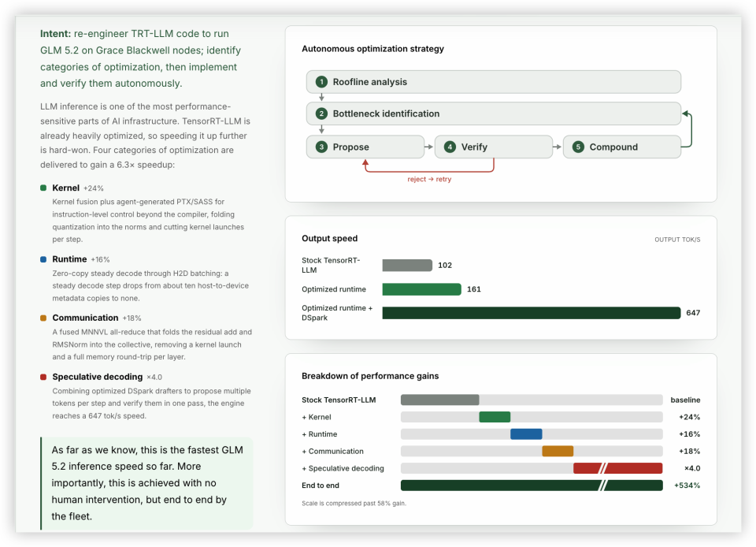Click the number 3 circle badge

click(321, 147)
